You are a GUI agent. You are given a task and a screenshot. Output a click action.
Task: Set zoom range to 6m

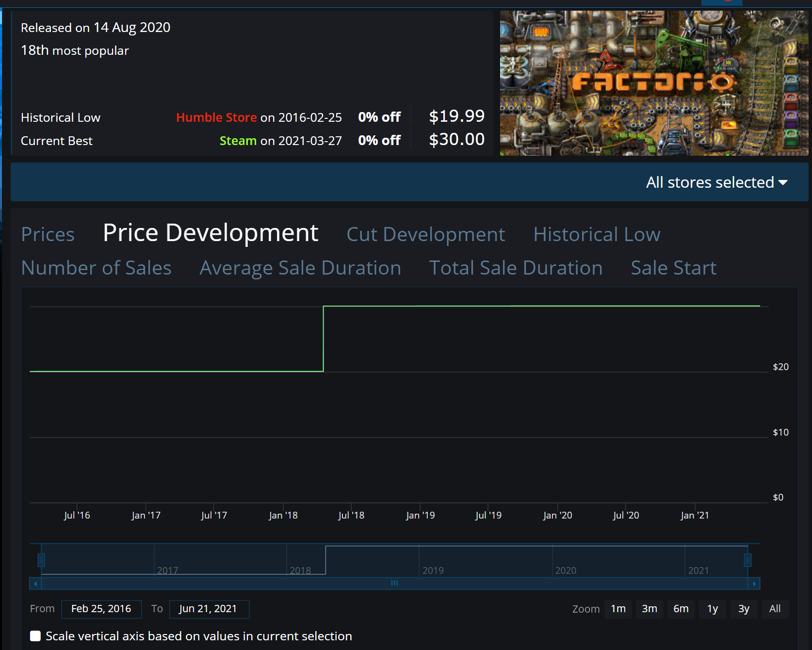tap(681, 609)
